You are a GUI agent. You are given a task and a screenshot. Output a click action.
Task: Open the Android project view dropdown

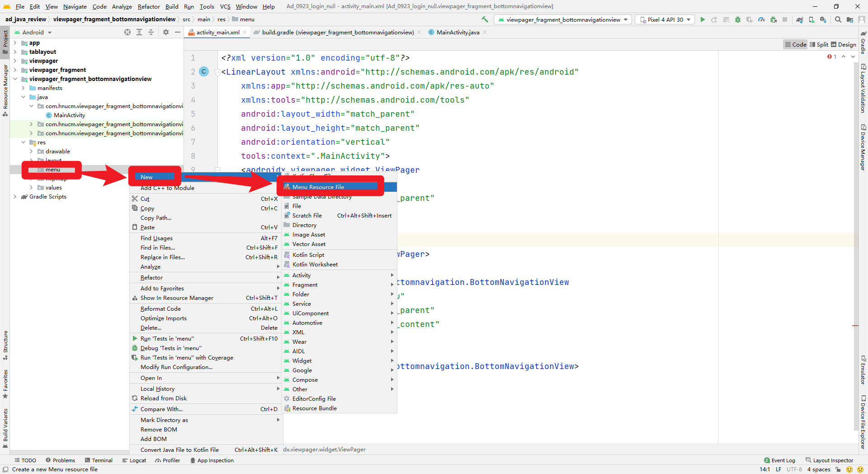(x=33, y=32)
